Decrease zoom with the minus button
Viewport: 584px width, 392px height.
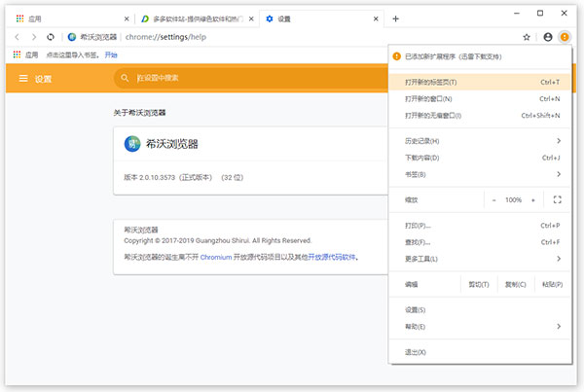[x=493, y=199]
